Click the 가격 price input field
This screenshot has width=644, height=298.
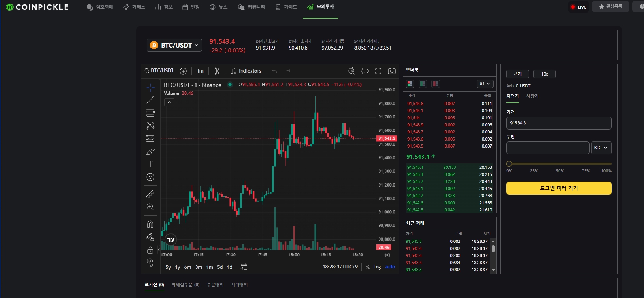pyautogui.click(x=559, y=123)
